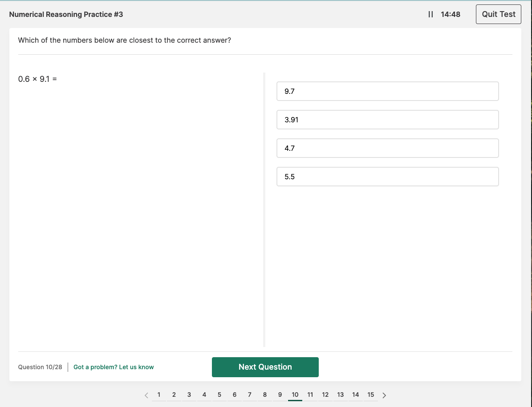Pause the test timer
This screenshot has width=532, height=407.
click(430, 14)
